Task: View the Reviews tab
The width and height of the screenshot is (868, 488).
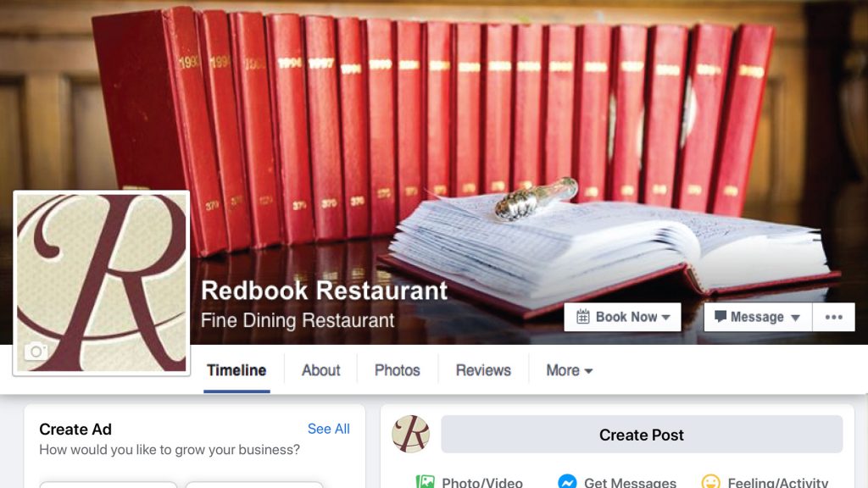Action: pyautogui.click(x=483, y=370)
